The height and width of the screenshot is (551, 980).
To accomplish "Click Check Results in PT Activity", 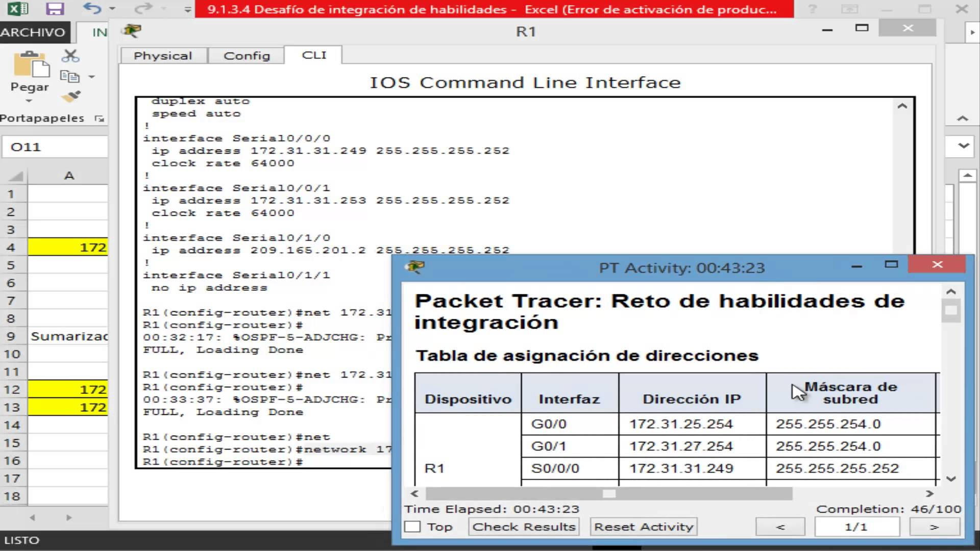I will [524, 527].
